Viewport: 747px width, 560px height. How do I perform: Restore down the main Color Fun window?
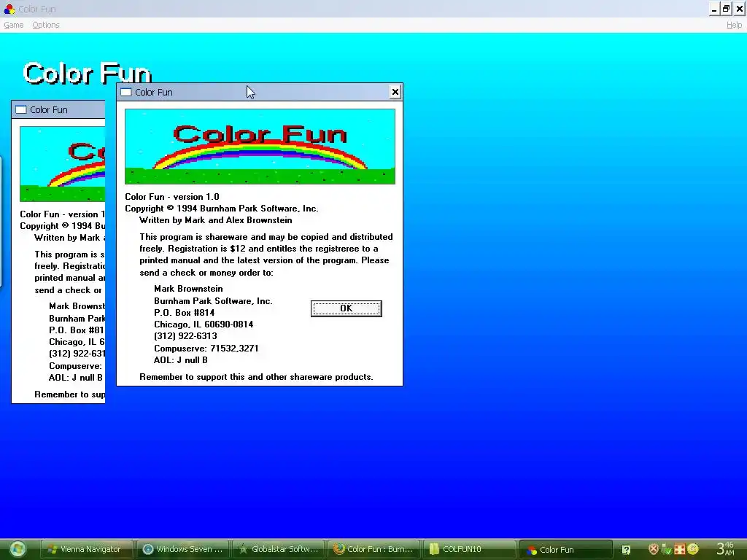(726, 9)
